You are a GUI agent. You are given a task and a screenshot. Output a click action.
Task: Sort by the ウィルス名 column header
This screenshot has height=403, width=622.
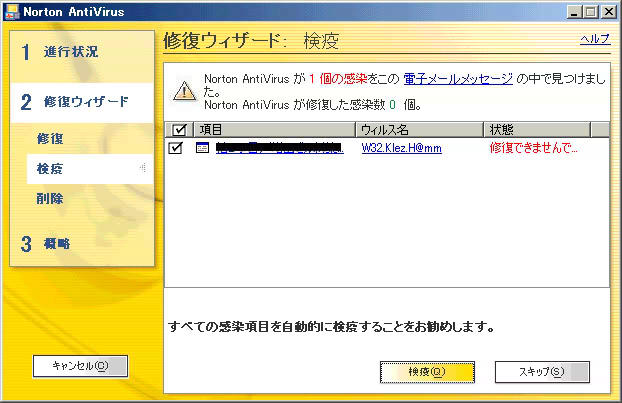(420, 129)
